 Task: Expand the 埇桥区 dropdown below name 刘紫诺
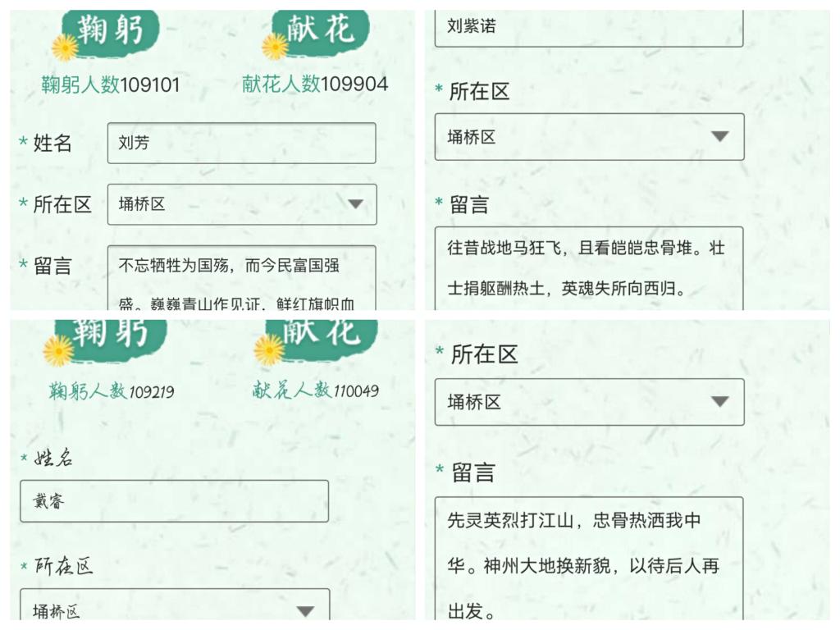click(x=719, y=137)
